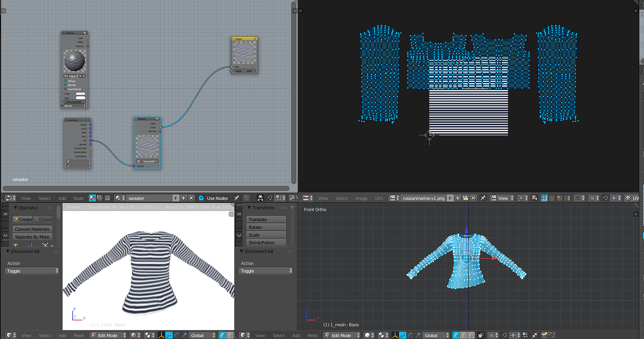Image resolution: width=644 pixels, height=339 pixels.
Task: Select UV face selection mode icon
Action: (x=559, y=198)
